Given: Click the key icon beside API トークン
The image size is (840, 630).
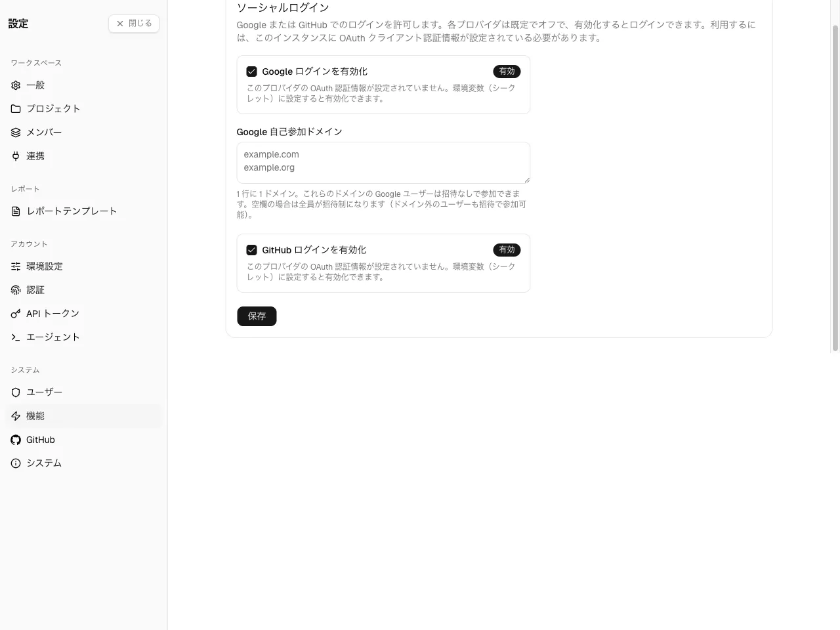Looking at the screenshot, I should [16, 314].
